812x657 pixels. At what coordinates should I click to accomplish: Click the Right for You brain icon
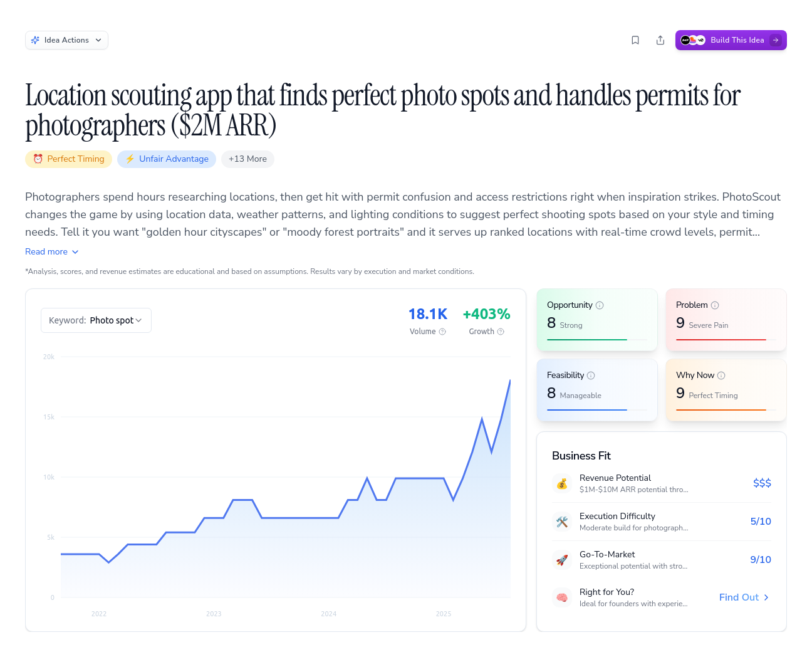[x=562, y=597]
